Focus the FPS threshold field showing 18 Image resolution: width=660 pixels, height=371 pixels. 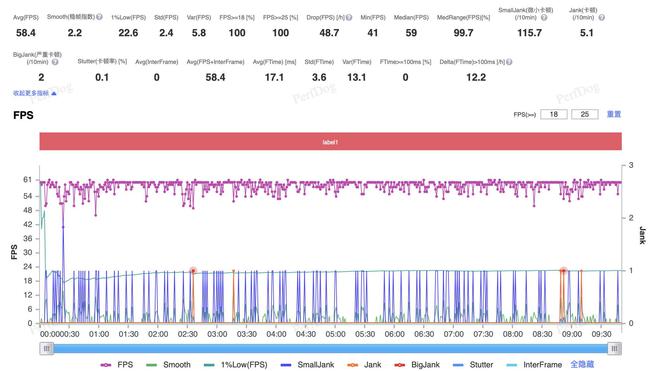[554, 114]
